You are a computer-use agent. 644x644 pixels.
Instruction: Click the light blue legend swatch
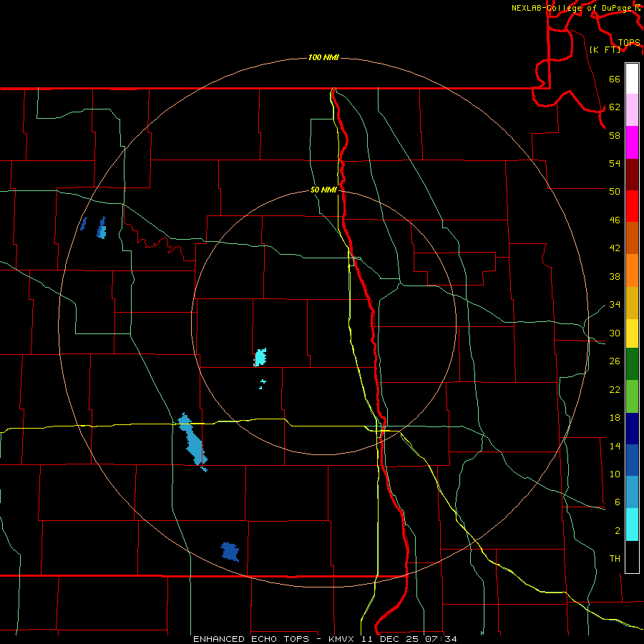coord(632,492)
